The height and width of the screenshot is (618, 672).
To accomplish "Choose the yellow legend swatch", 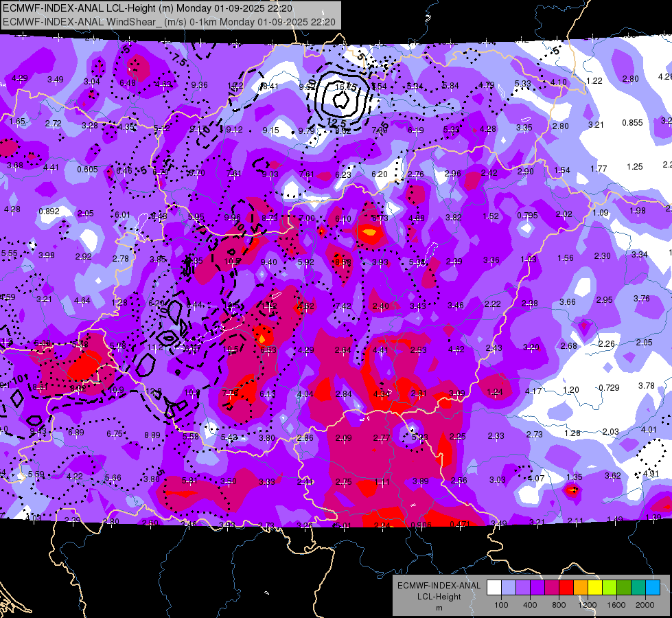I will click(595, 588).
